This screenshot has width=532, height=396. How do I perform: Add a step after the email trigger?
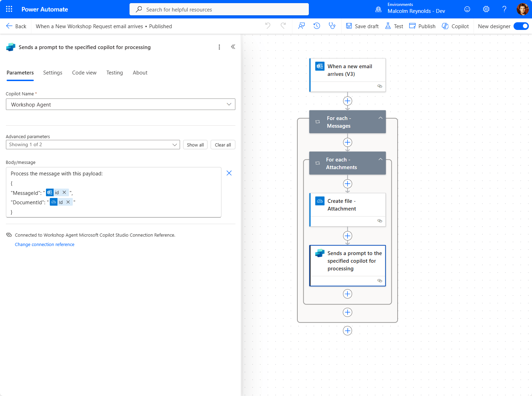[347, 101]
